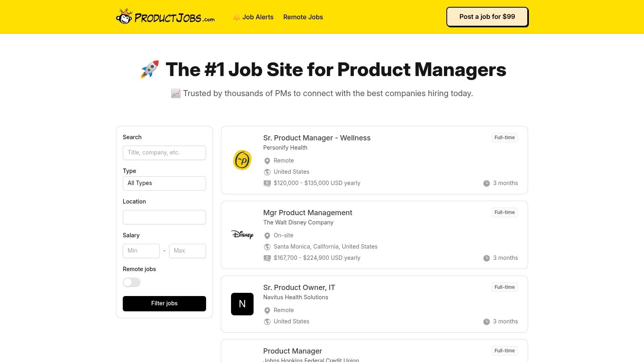The image size is (644, 362).
Task: Toggle remote filtering off in the sidebar
Action: tap(132, 282)
